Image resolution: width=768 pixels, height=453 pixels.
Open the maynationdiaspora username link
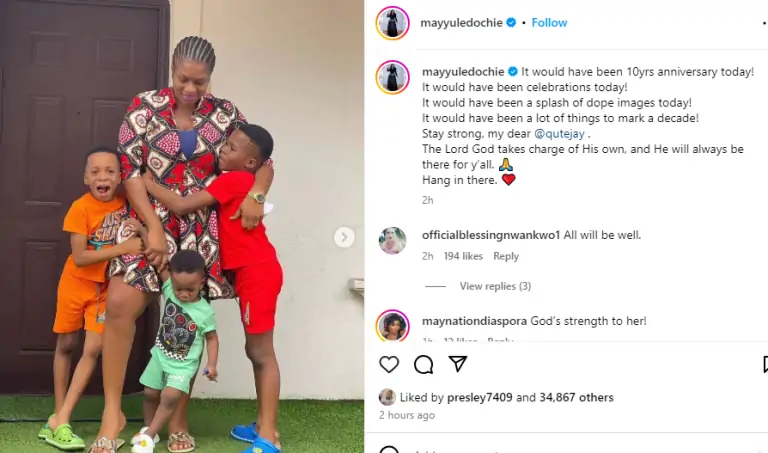474,321
